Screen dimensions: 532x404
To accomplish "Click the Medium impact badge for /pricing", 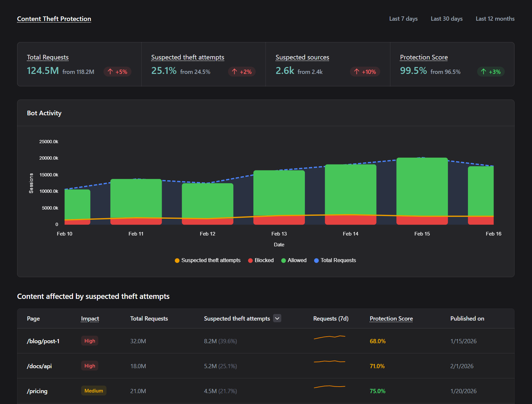I will coord(94,391).
